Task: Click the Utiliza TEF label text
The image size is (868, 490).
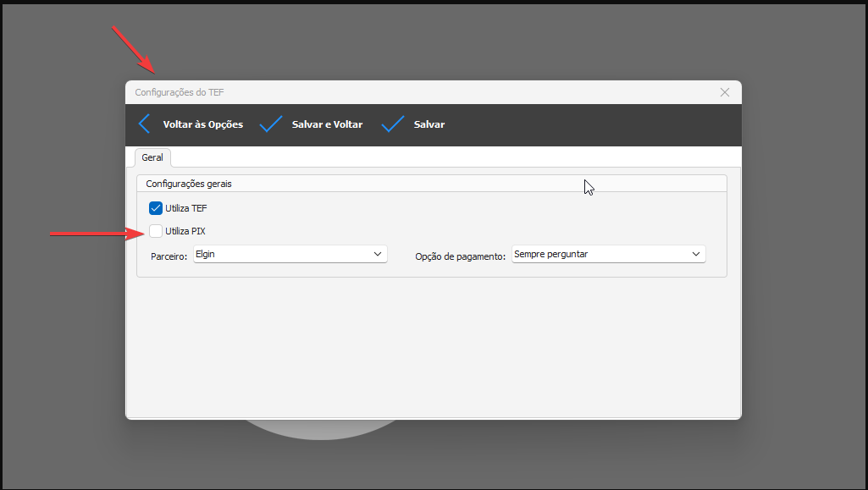Action: (185, 208)
